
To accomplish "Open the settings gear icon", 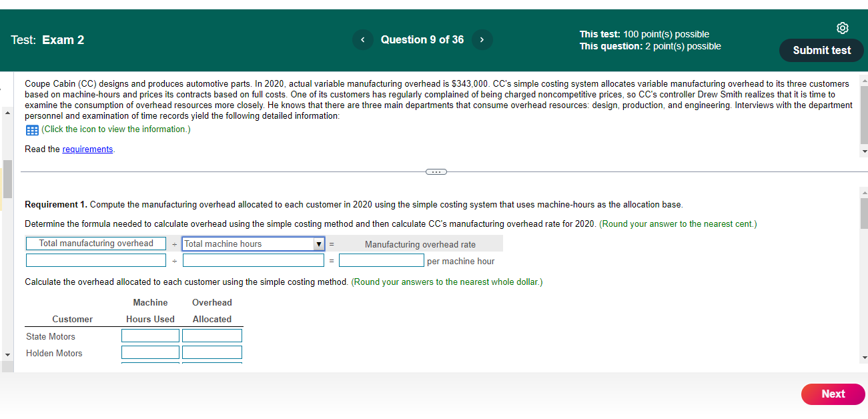I will pos(842,28).
